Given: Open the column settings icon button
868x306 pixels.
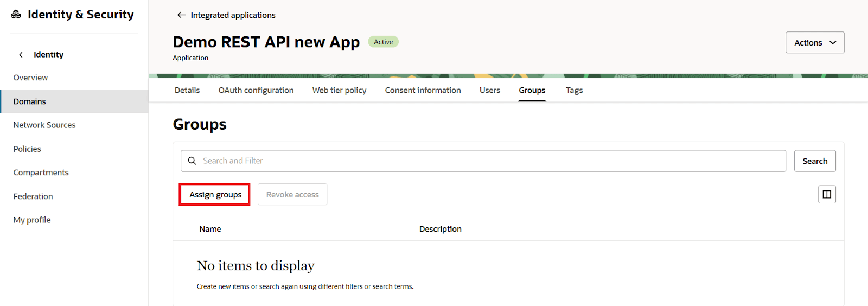Looking at the screenshot, I should pos(827,194).
